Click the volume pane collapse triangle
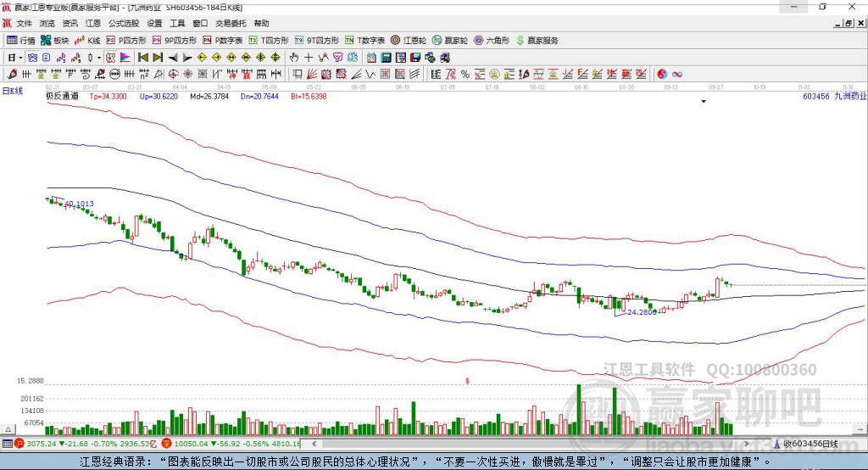 pos(8,429)
